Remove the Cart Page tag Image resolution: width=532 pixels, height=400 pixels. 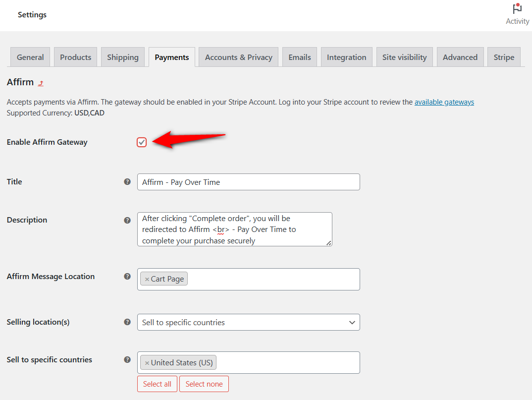147,279
